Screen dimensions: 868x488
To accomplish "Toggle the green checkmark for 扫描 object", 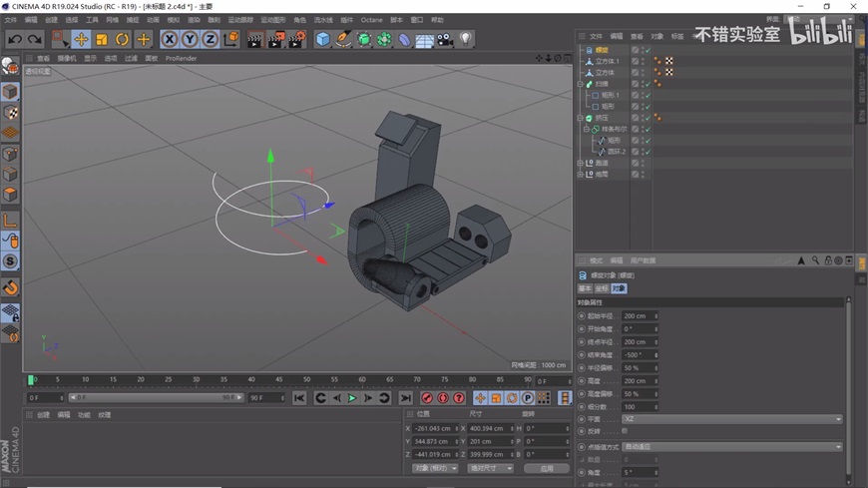I will (x=647, y=84).
